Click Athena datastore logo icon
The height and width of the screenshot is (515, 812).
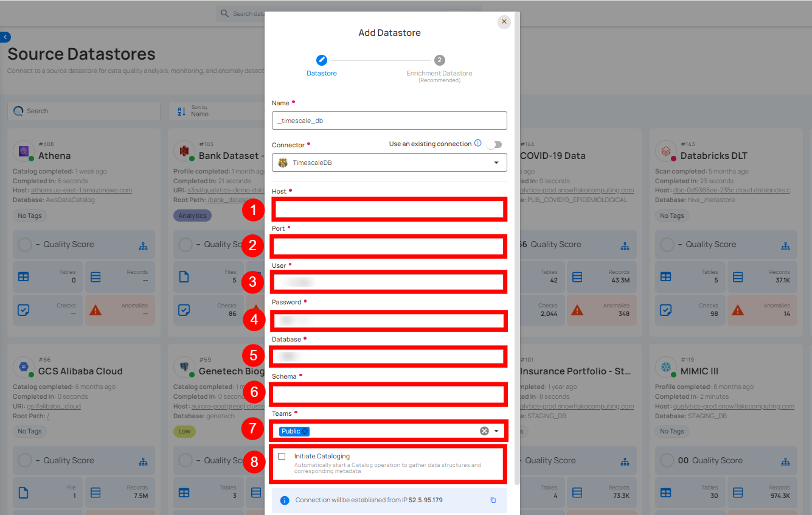[24, 150]
